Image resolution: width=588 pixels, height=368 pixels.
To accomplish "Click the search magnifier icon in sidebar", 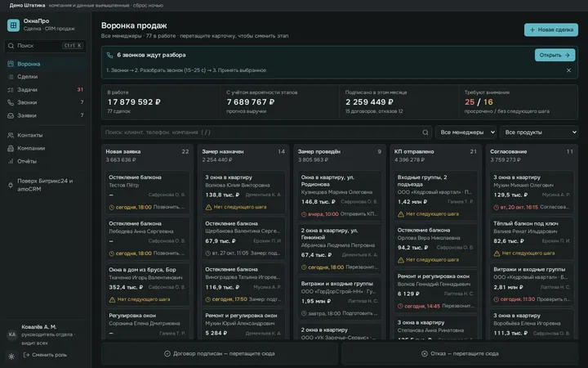I will [x=11, y=46].
